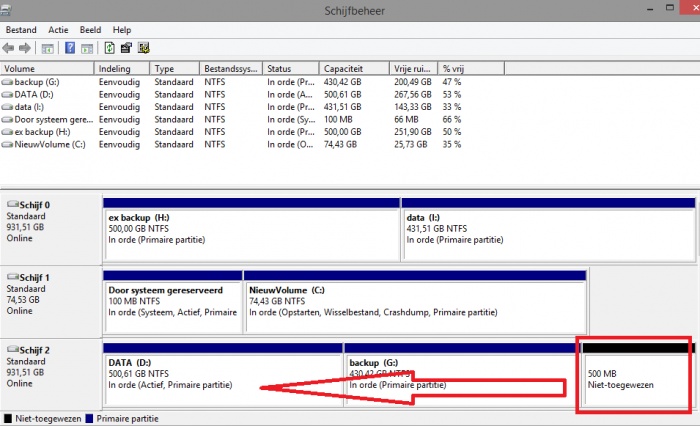The height and width of the screenshot is (426, 700).
Task: Select the data (I:) partition block
Action: [548, 230]
